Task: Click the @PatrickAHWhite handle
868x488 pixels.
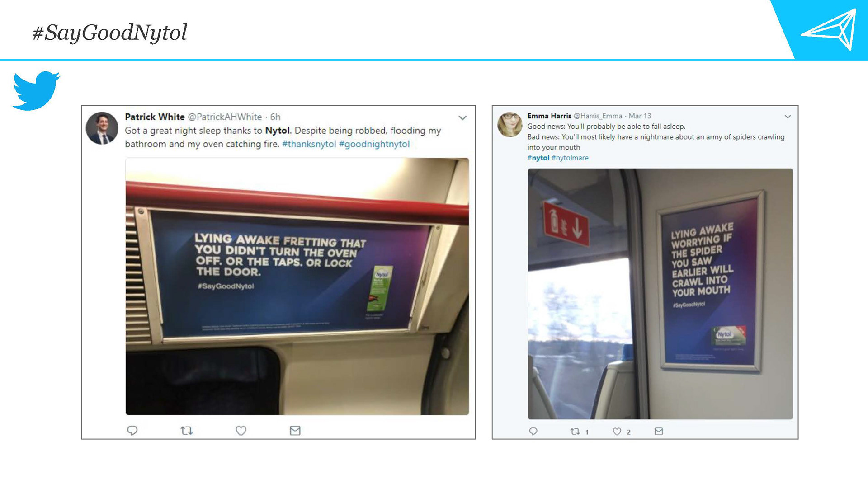Action: pyautogui.click(x=225, y=117)
